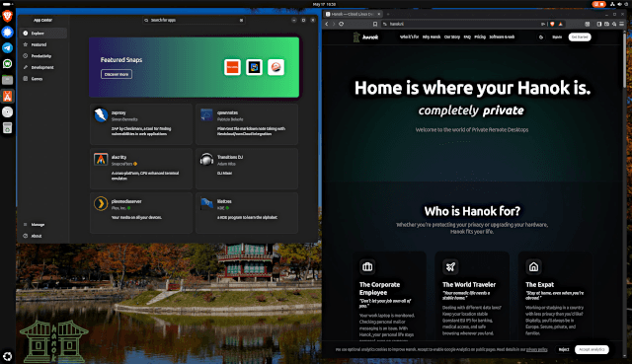This screenshot has height=364, width=632.
Task: Open About in App Center sidebar
Action: point(43,236)
